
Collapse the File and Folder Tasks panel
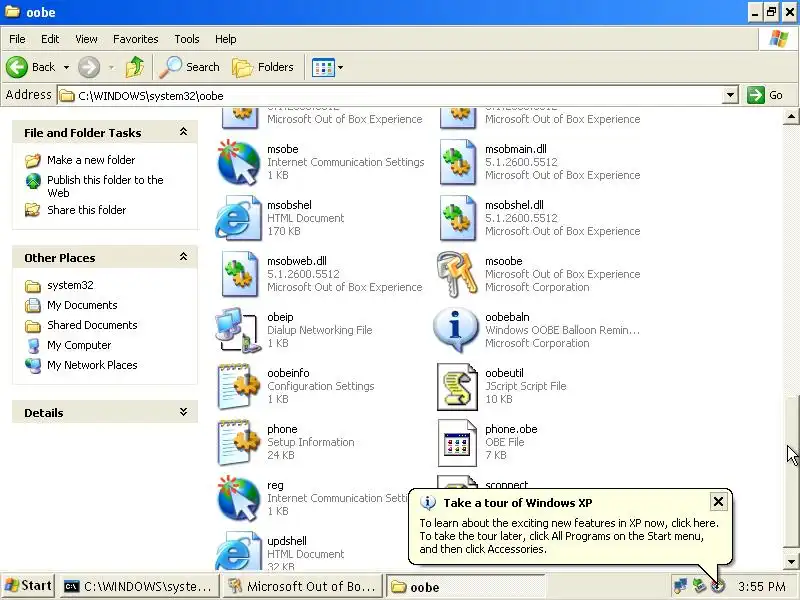(183, 132)
